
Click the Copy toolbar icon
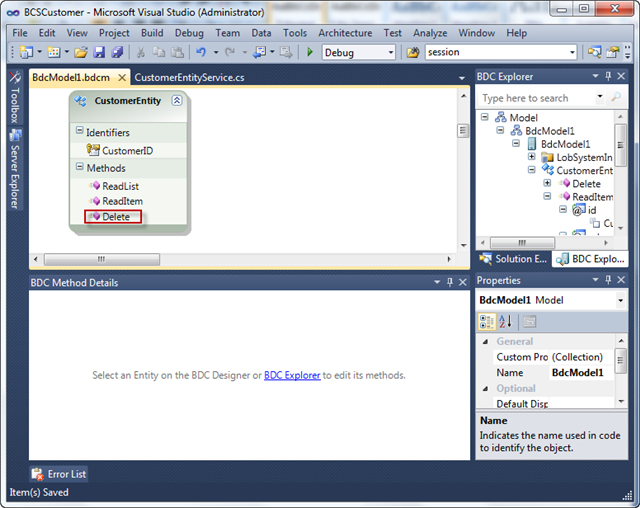[x=158, y=52]
